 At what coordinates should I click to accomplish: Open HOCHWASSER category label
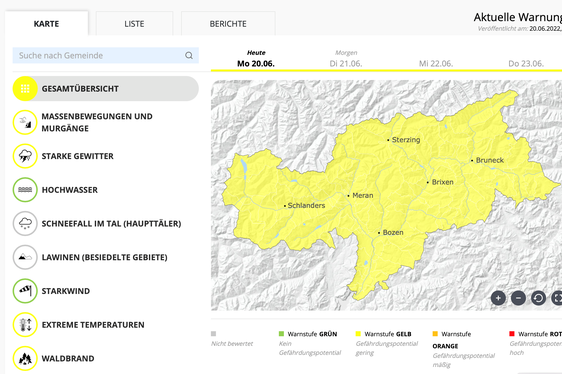coord(70,190)
